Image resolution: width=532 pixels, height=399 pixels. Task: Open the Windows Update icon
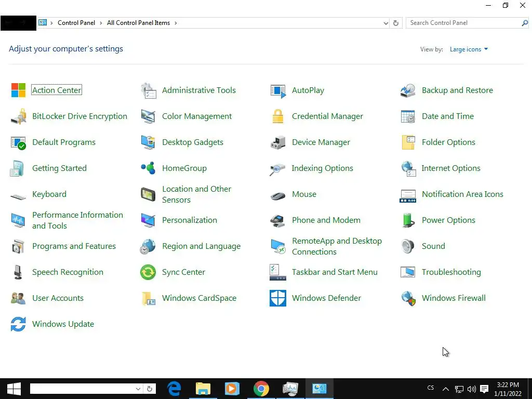(x=18, y=324)
